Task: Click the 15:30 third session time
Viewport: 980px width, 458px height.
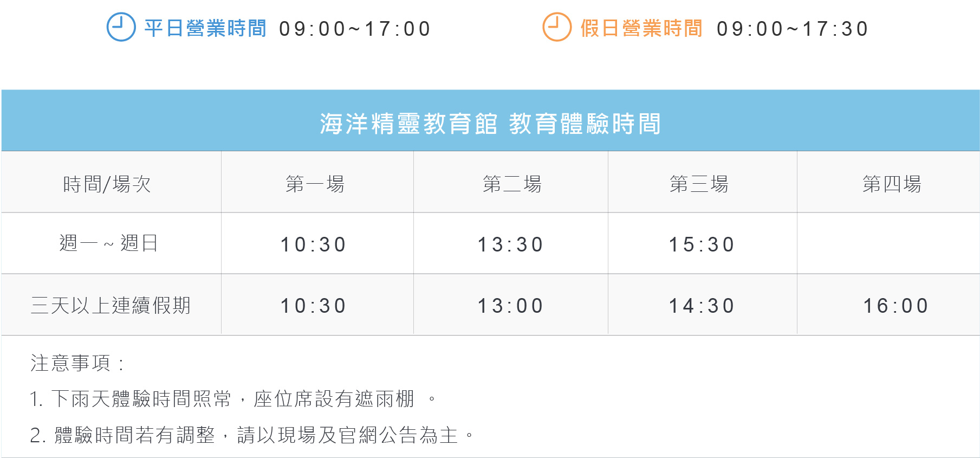Action: (x=702, y=244)
